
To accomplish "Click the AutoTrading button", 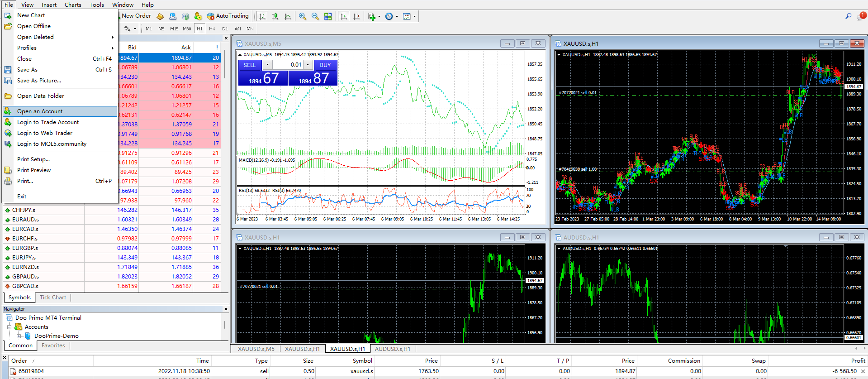I will tap(228, 16).
